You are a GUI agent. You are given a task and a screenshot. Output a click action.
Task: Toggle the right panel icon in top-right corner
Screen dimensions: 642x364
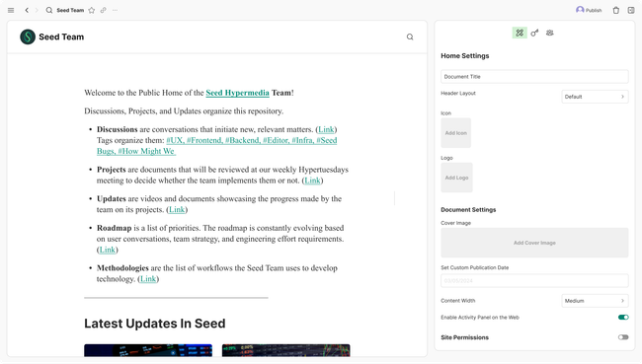[x=631, y=10]
